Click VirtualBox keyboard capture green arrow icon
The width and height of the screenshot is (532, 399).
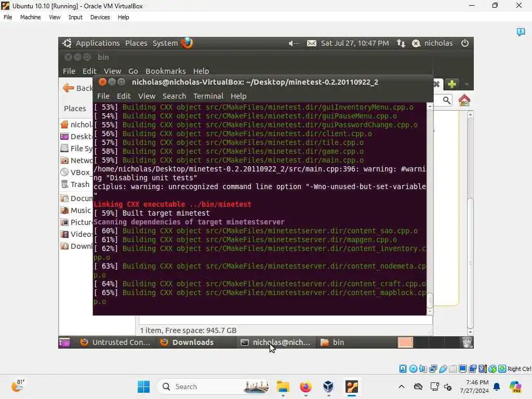coord(502,369)
